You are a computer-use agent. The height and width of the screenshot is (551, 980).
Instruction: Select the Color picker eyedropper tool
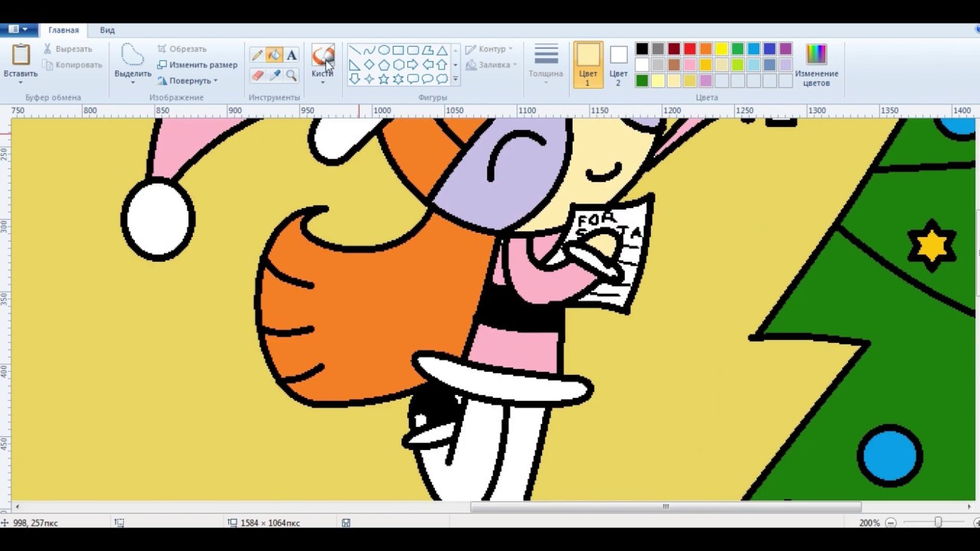pos(274,75)
